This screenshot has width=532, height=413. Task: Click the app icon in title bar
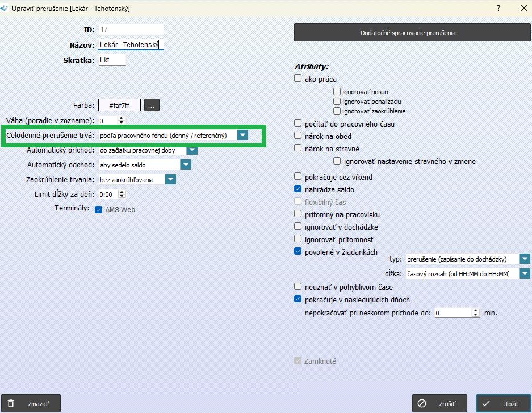click(4, 8)
